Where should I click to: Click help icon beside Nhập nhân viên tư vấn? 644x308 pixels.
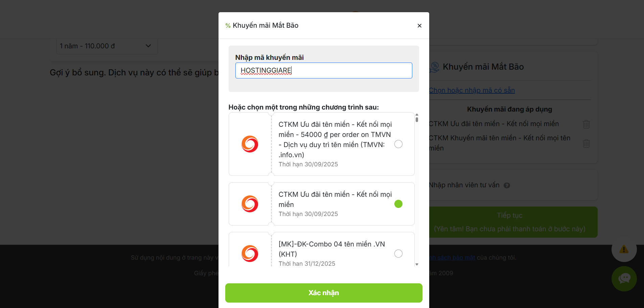pyautogui.click(x=507, y=185)
